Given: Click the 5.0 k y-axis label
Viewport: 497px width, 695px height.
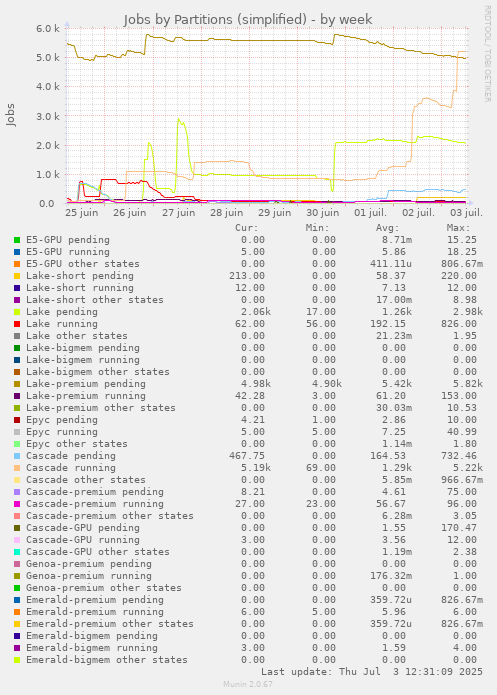Looking at the screenshot, I should click(48, 58).
